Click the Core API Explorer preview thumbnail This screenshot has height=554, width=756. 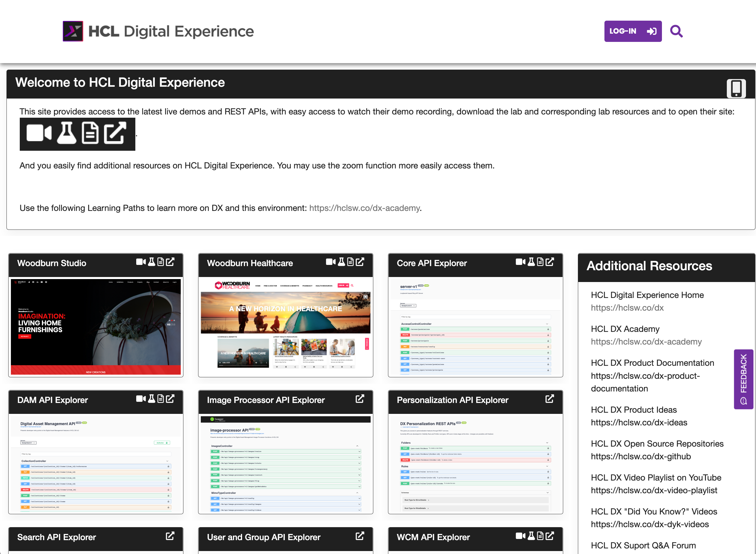(x=476, y=327)
